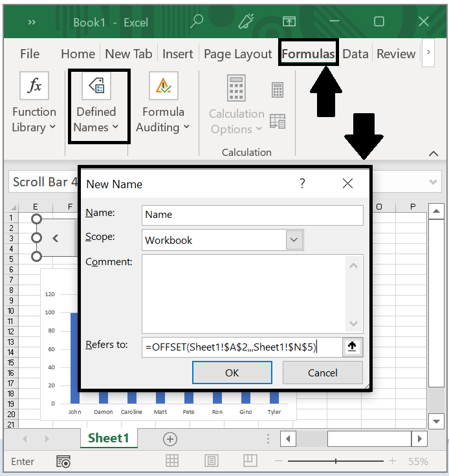The width and height of the screenshot is (449, 476).
Task: Click the Name Box showing Scroll Bar 4
Action: click(x=43, y=182)
